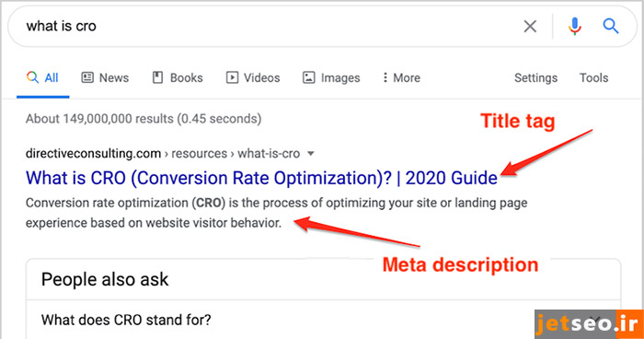Switch to the All results tab
The image size is (644, 339).
pyautogui.click(x=42, y=77)
